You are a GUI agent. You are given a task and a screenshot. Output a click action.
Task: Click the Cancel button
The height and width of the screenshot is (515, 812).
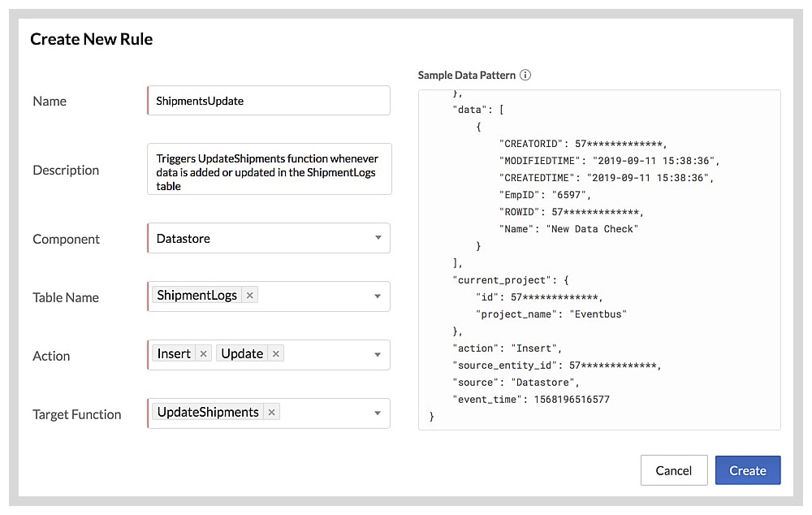(x=675, y=470)
